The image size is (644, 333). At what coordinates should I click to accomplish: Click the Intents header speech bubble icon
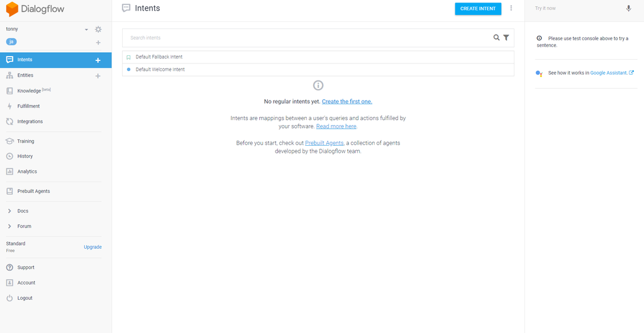click(x=126, y=8)
